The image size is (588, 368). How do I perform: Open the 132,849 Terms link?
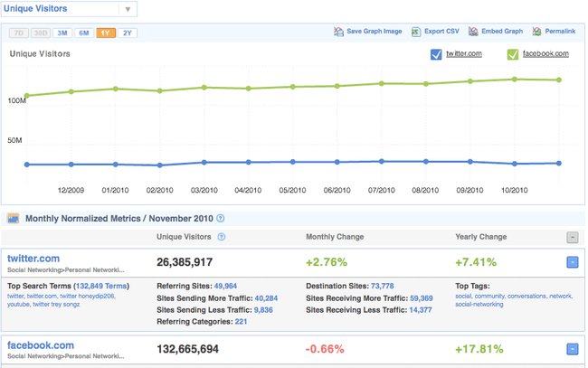coord(101,286)
